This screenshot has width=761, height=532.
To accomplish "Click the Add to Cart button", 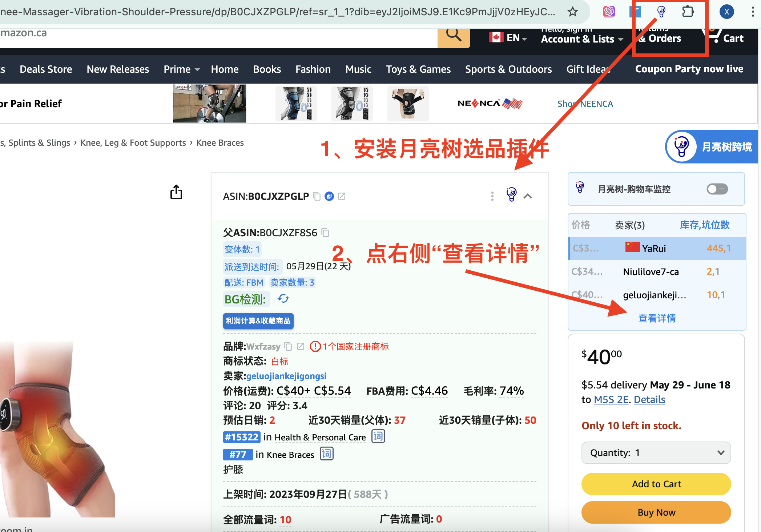I will click(656, 484).
